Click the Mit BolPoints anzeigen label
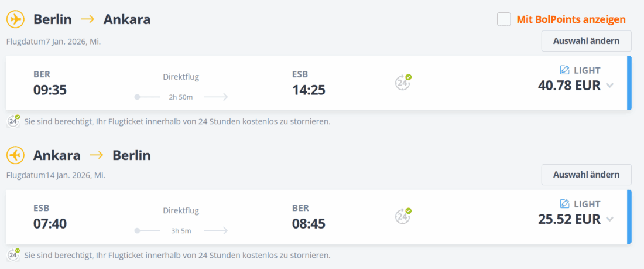644x269 pixels. coord(571,19)
